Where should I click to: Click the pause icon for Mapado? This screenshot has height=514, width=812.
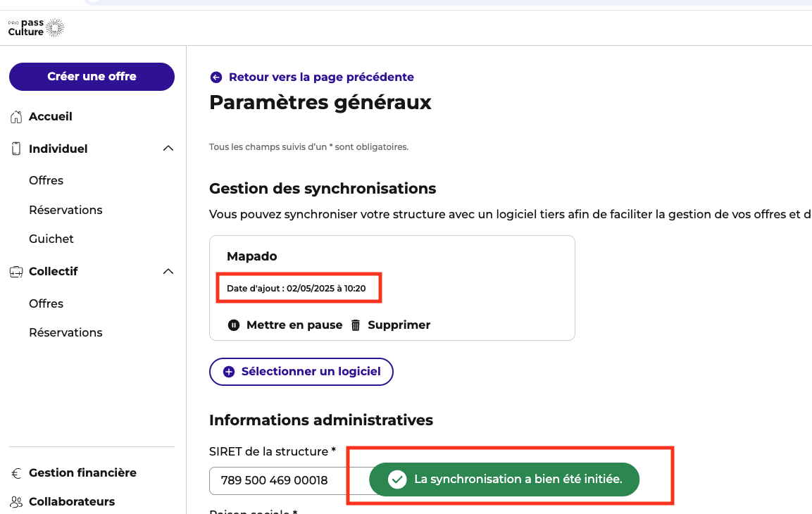[234, 325]
